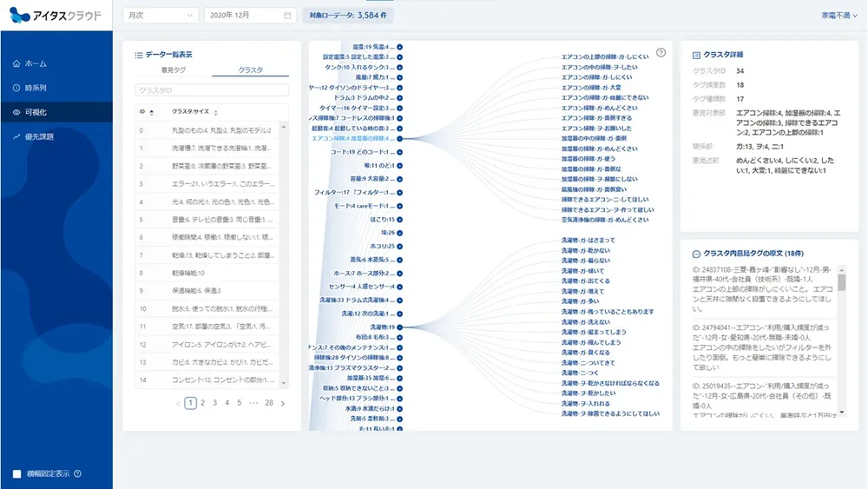The height and width of the screenshot is (489, 868).
Task: Go to page 5 in pagination
Action: 240,403
